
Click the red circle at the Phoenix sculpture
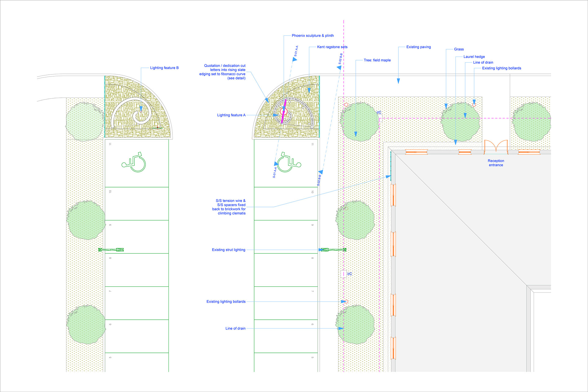point(283,111)
